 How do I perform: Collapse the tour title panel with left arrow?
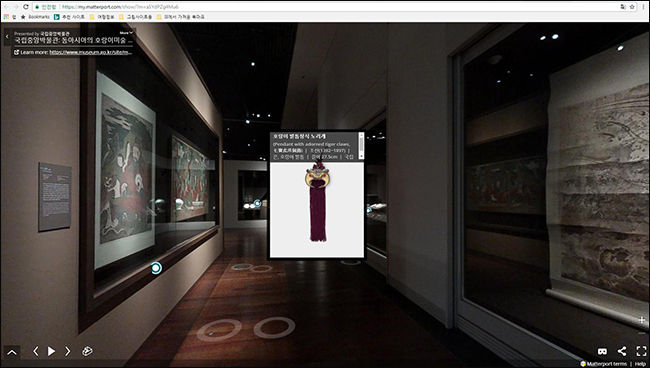point(7,37)
